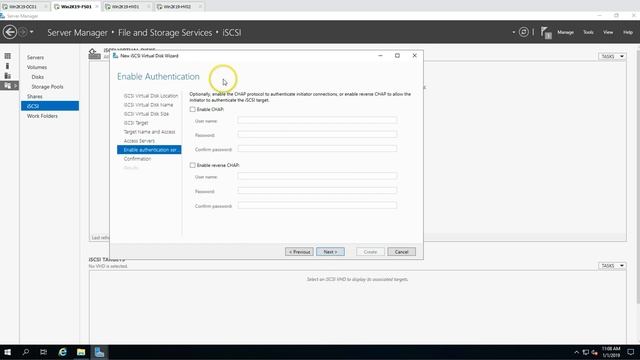Click CHAP Password field
This screenshot has width=640, height=360.
point(317,134)
